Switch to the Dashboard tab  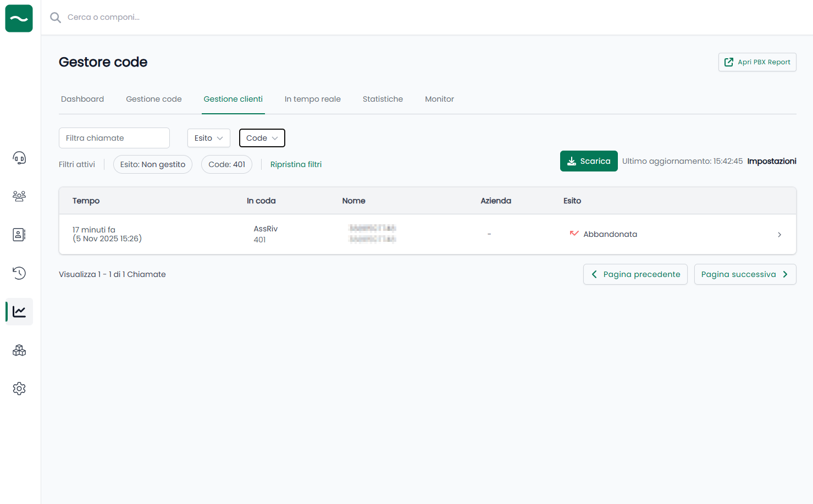tap(82, 99)
